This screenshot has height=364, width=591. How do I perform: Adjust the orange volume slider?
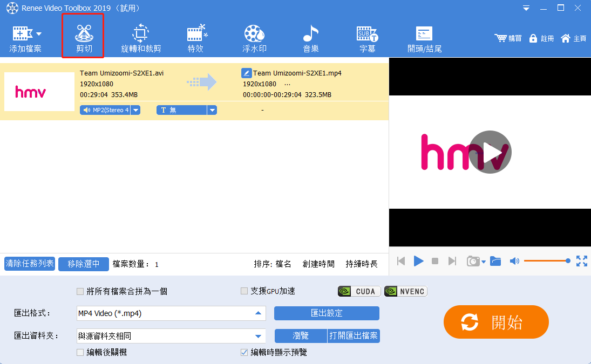(547, 261)
